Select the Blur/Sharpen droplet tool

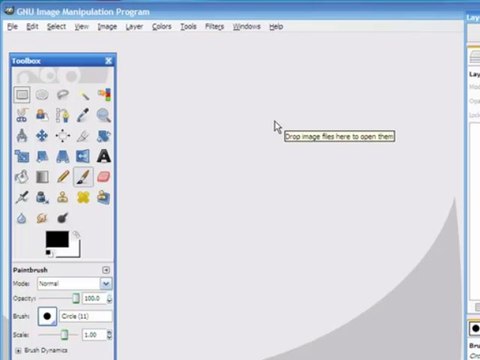pyautogui.click(x=22, y=218)
